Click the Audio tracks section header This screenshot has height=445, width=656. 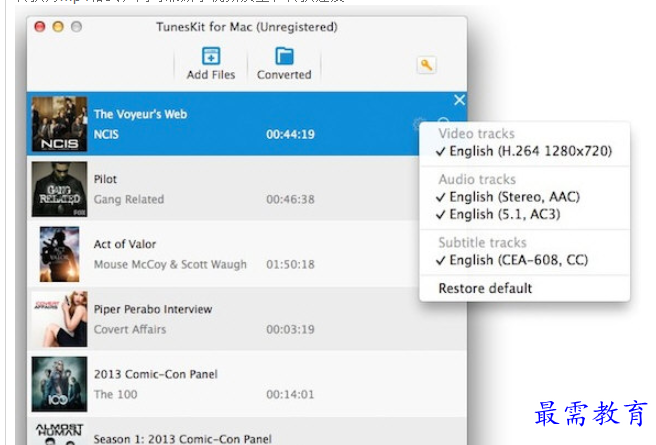pyautogui.click(x=477, y=179)
